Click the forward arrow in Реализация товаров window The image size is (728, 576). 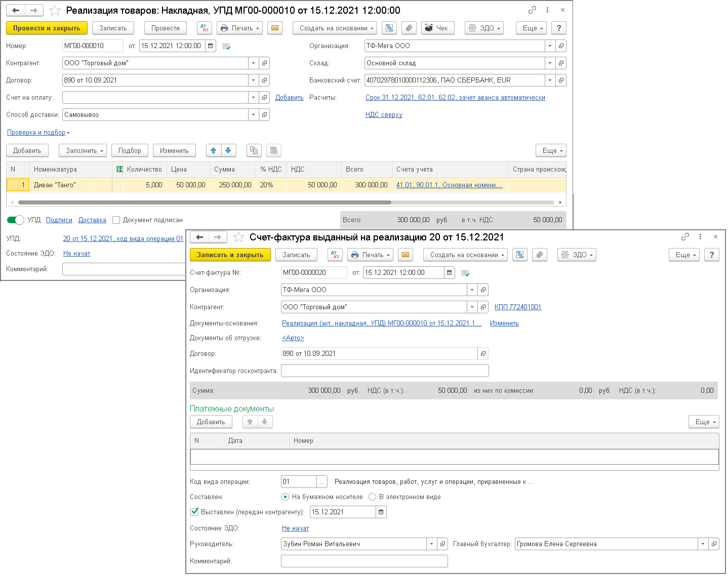34,10
